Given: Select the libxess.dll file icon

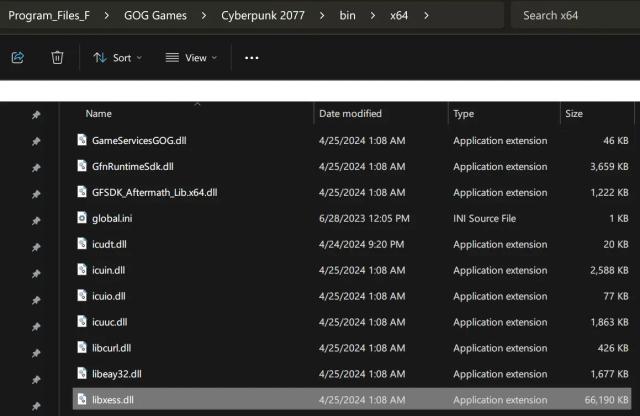Looking at the screenshot, I should point(82,399).
